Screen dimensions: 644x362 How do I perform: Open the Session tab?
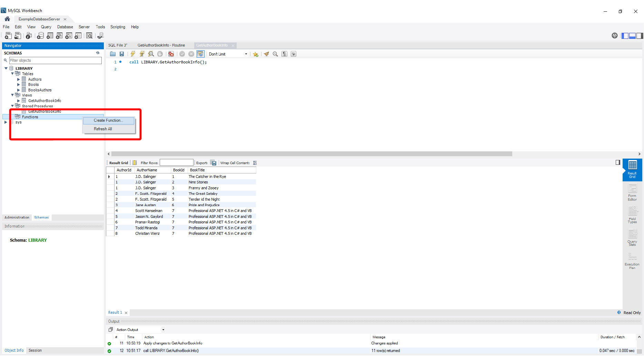pyautogui.click(x=35, y=350)
